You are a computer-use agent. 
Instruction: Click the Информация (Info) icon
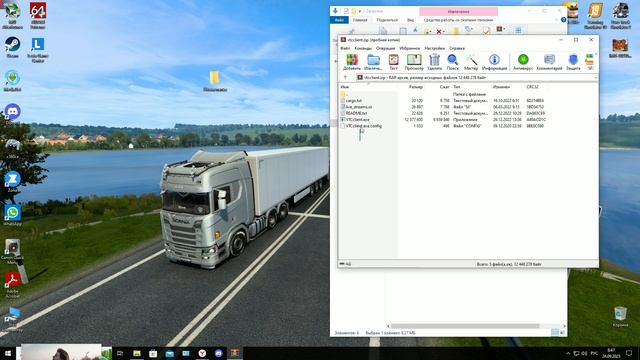494,62
